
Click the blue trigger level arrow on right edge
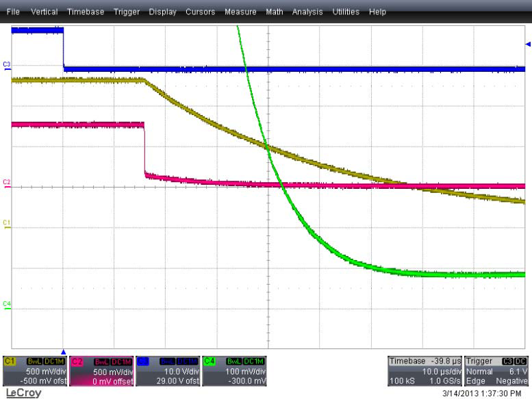tap(527, 44)
